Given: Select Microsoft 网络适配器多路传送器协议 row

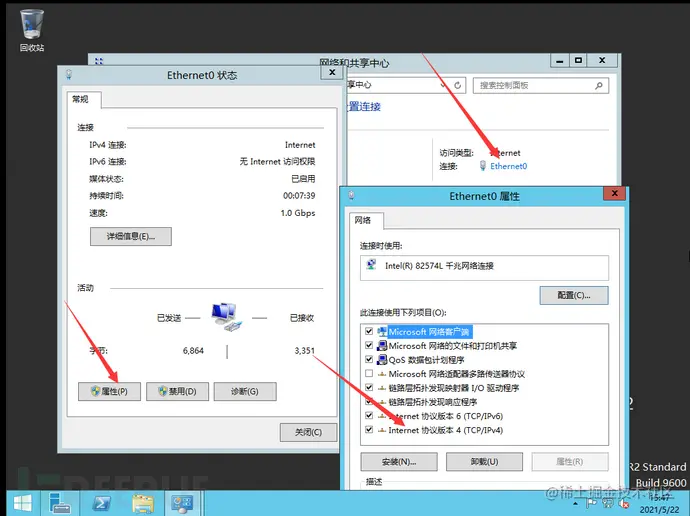Looking at the screenshot, I should [x=457, y=374].
